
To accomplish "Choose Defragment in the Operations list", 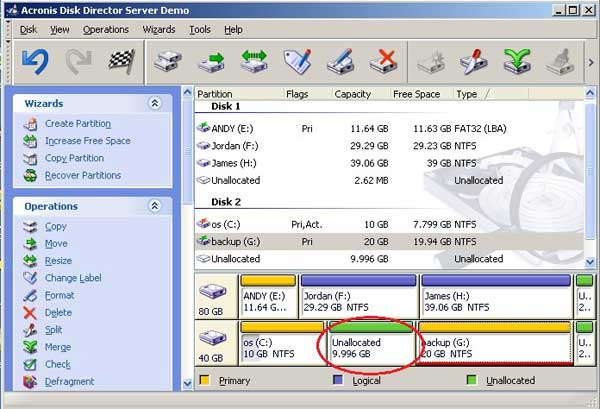I will pyautogui.click(x=69, y=381).
